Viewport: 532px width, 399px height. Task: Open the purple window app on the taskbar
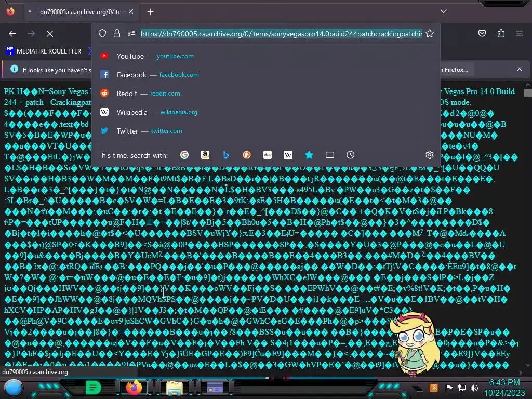[x=215, y=388]
